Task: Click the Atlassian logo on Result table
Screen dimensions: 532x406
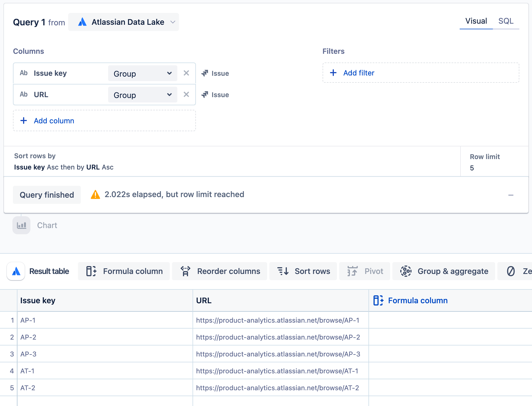Action: (16, 271)
